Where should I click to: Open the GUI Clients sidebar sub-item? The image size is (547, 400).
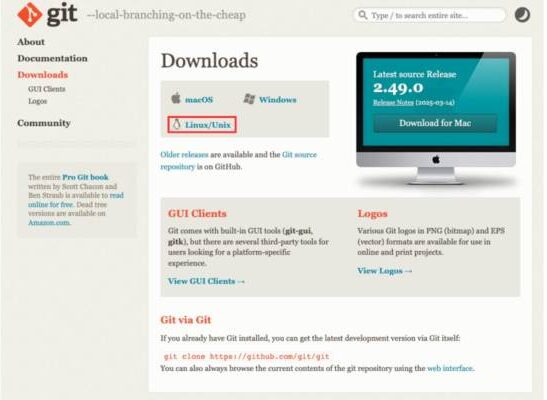pos(47,89)
